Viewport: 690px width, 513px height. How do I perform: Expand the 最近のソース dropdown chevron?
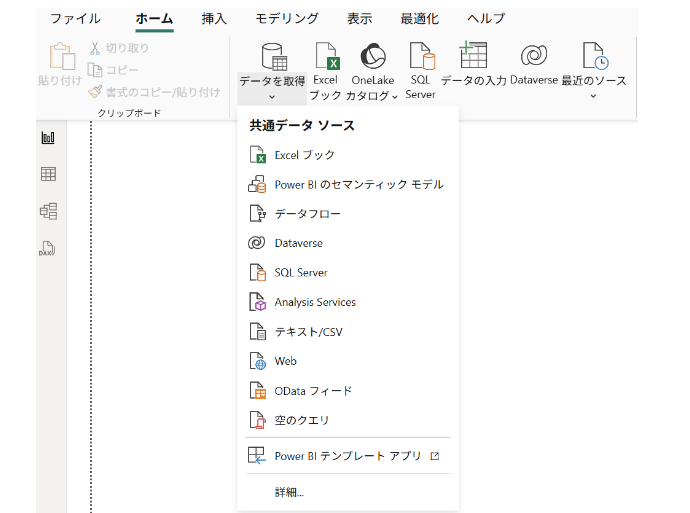593,96
